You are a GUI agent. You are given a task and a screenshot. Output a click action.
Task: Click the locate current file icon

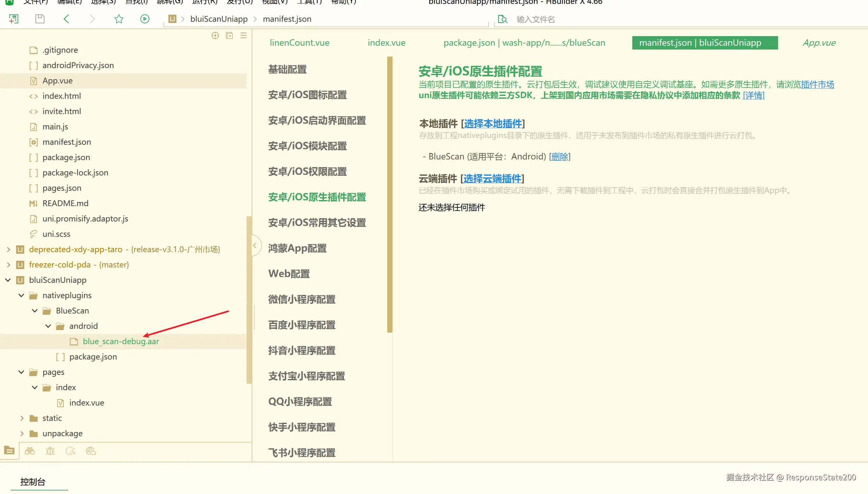(215, 35)
